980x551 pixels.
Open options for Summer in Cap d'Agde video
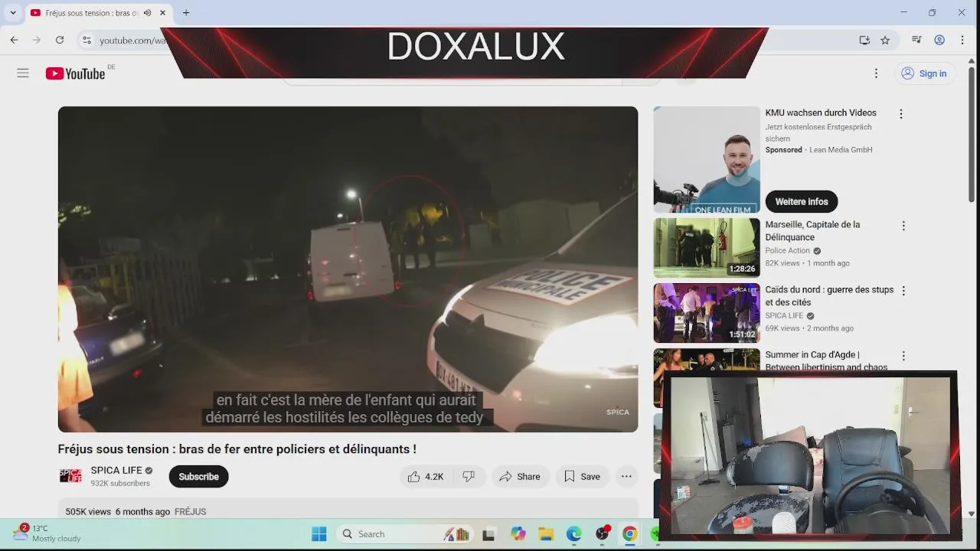[903, 356]
